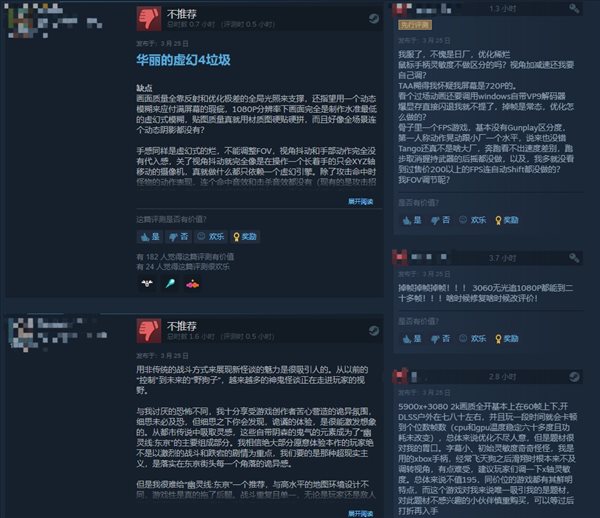Give 奖励 to the 华丽的虚幻4垃圾 review
The width and height of the screenshot is (600, 518).
245,237
